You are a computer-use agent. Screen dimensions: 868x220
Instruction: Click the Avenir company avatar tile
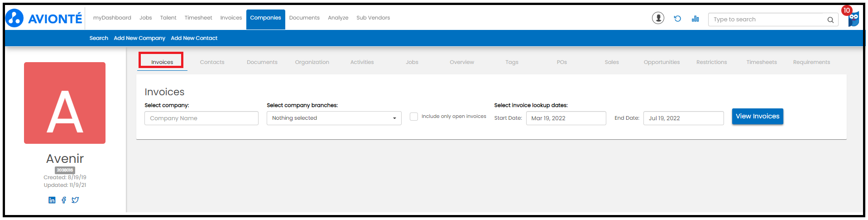pyautogui.click(x=65, y=103)
